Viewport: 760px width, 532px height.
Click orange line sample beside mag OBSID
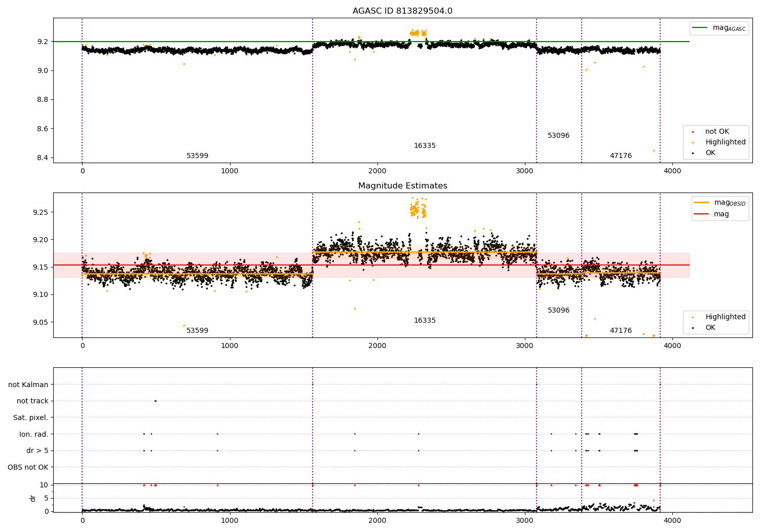click(x=702, y=203)
